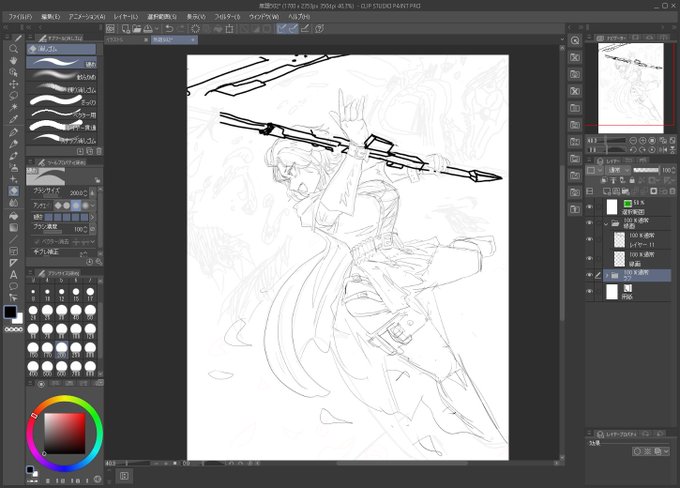680x488 pixels.
Task: Select the ベクター用 eraser sub tool
Action: coord(62,114)
